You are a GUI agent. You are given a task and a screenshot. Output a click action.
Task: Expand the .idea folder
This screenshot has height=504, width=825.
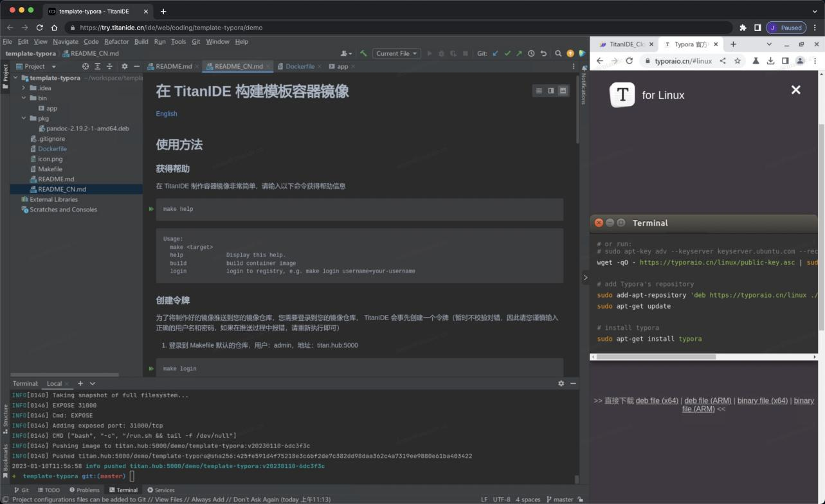[24, 88]
